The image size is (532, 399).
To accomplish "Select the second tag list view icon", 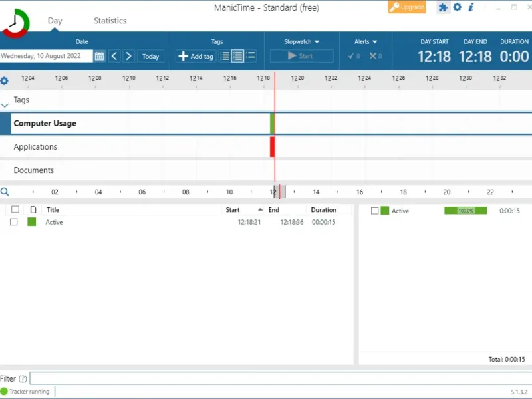I will click(x=237, y=56).
